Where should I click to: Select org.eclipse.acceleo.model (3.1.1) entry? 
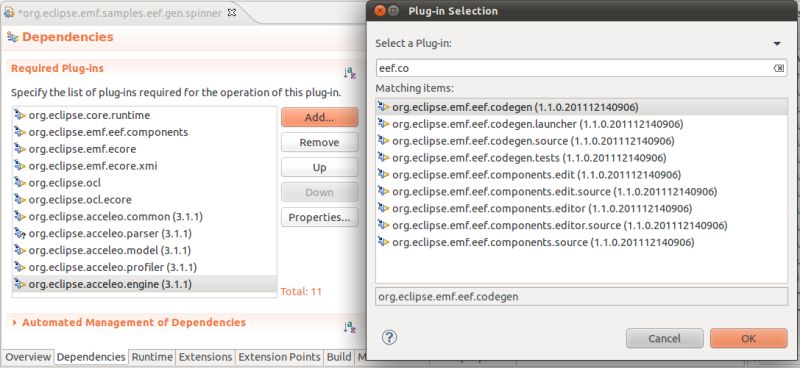[x=144, y=251]
